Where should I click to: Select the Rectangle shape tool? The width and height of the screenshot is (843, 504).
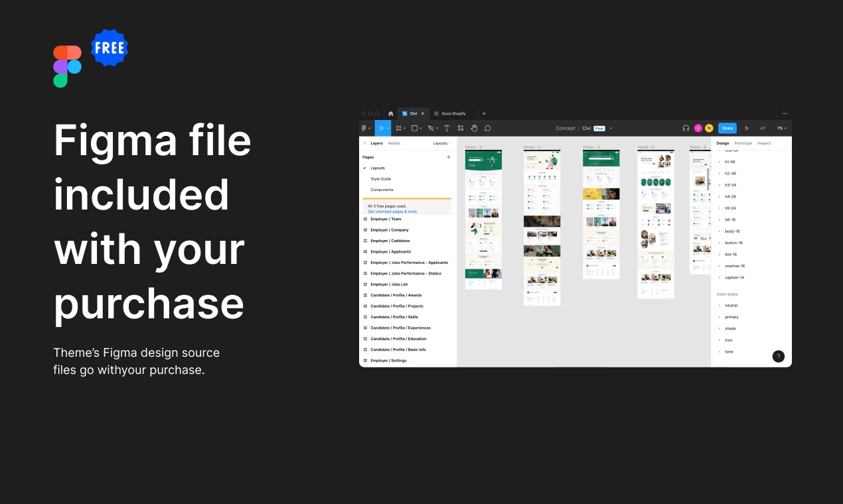(x=414, y=128)
